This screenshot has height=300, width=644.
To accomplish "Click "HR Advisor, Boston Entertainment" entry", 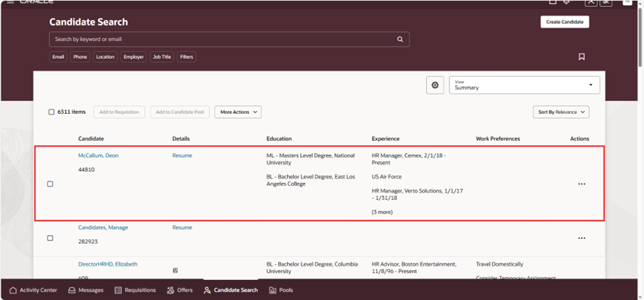I will (414, 268).
